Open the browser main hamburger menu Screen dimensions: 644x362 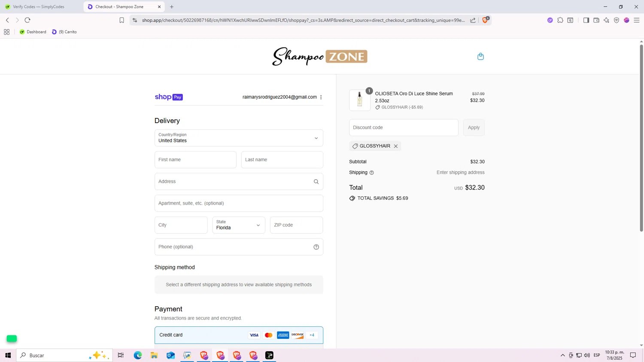pyautogui.click(x=637, y=20)
